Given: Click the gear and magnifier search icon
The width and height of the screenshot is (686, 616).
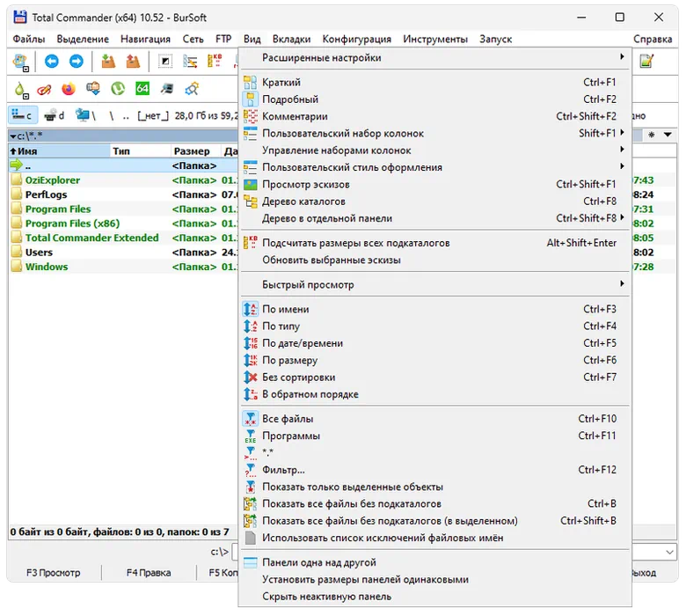Looking at the screenshot, I should [192, 89].
